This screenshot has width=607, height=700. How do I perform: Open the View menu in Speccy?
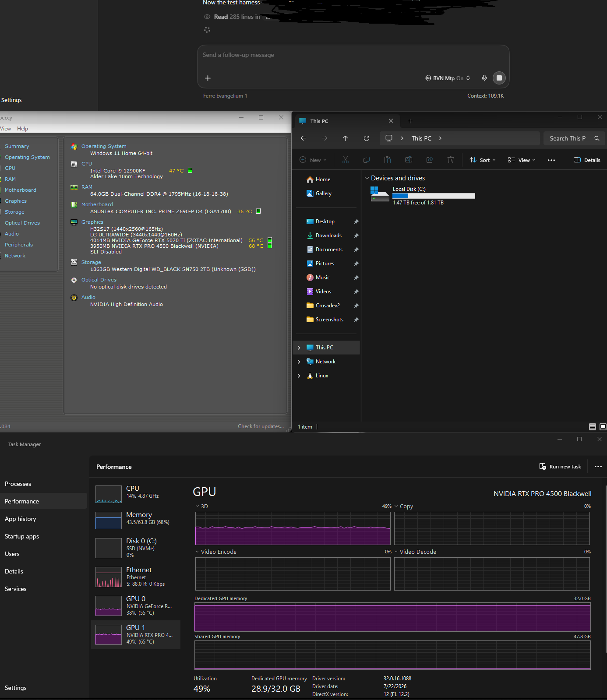6,129
